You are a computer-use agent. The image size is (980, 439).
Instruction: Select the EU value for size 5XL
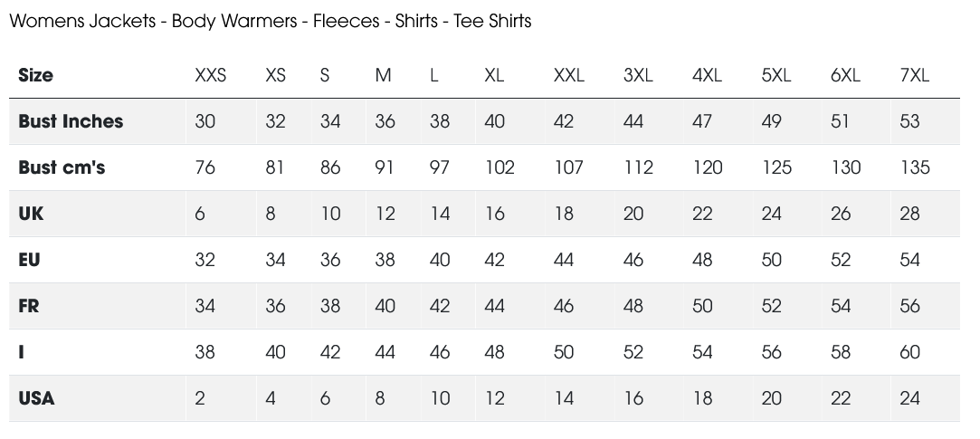click(772, 260)
